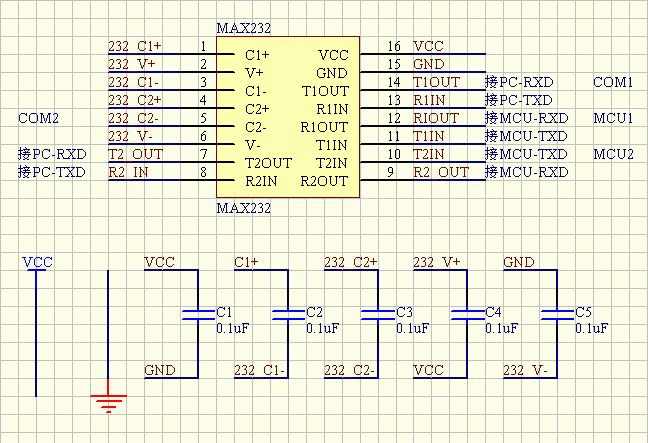This screenshot has height=443, width=648.
Task: Click the VCC net label above capacitor C1
Action: [160, 262]
